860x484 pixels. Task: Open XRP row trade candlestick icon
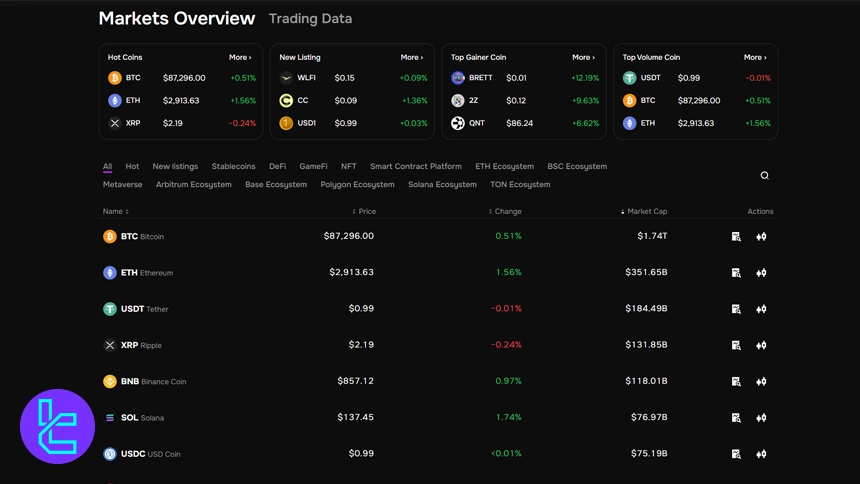click(761, 345)
